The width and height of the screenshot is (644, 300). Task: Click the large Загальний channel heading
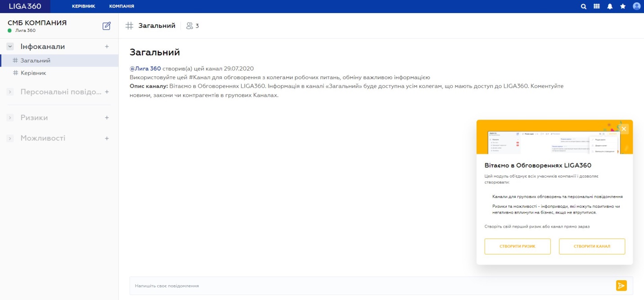coord(155,52)
